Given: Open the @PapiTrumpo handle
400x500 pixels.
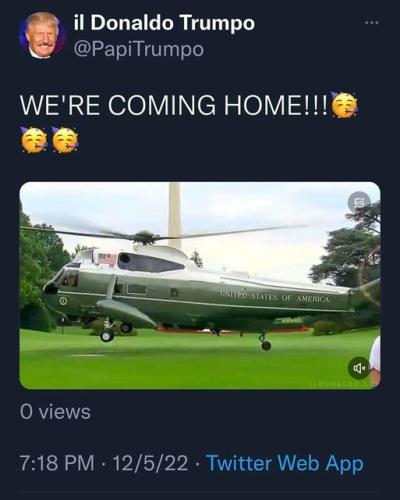Looking at the screenshot, I should (138, 49).
